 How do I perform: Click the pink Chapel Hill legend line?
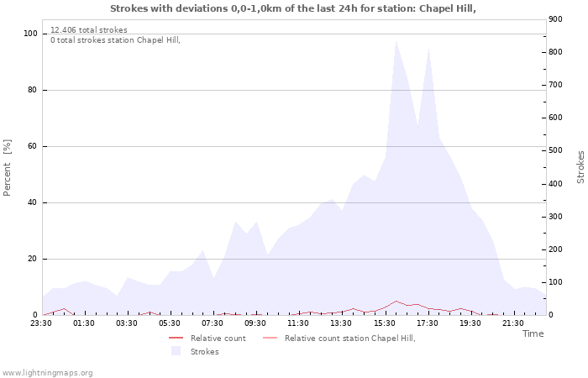point(270,339)
